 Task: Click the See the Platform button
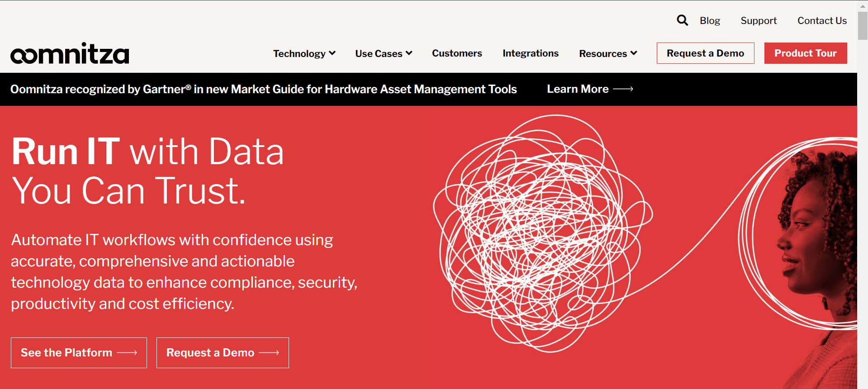(79, 353)
